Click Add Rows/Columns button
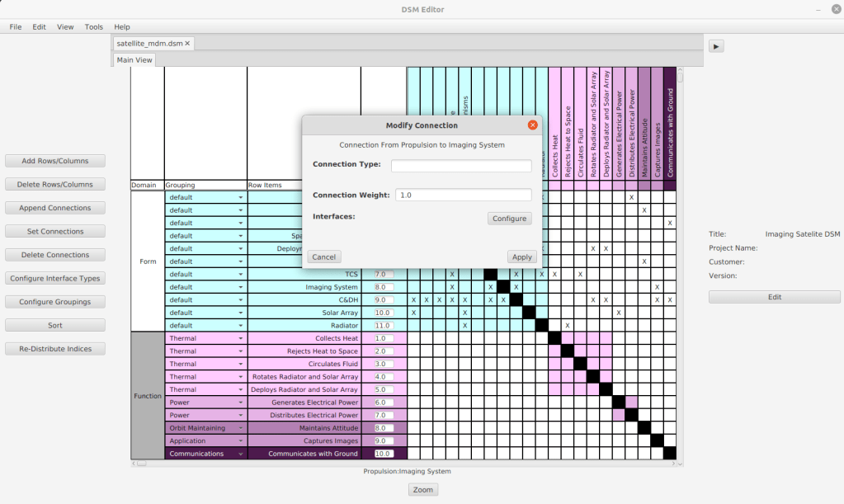 point(55,161)
